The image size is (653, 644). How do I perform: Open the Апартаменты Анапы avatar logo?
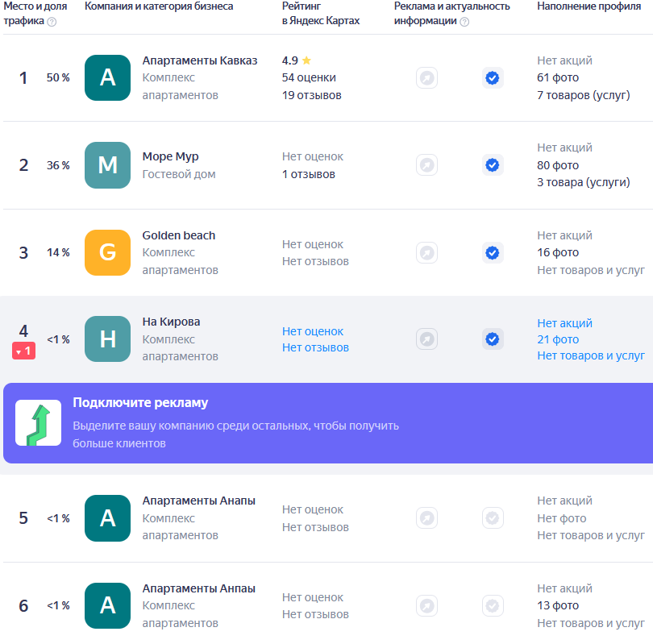(107, 518)
